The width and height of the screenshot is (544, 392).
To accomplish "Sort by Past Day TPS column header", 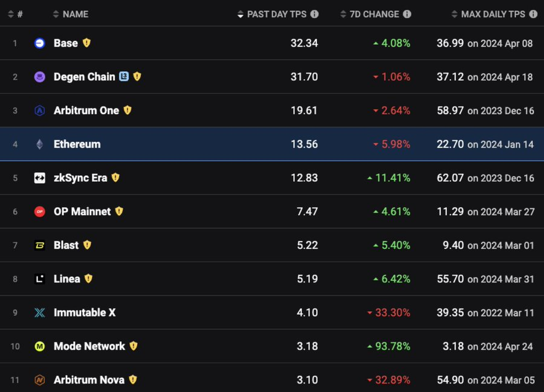I will (276, 14).
